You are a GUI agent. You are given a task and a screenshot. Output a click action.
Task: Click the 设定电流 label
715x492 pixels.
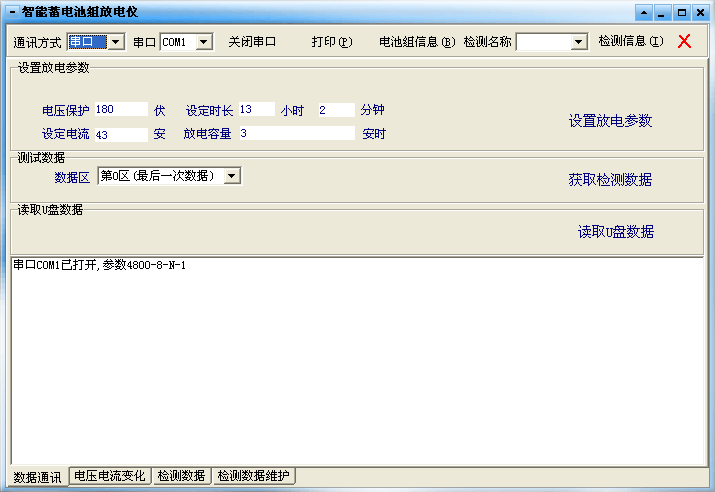click(66, 134)
